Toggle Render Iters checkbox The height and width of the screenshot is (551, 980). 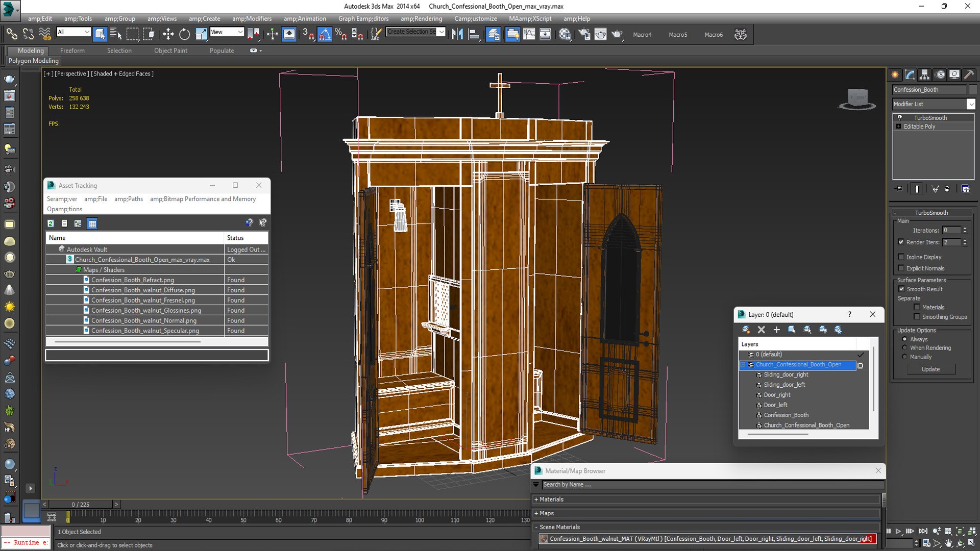[901, 242]
